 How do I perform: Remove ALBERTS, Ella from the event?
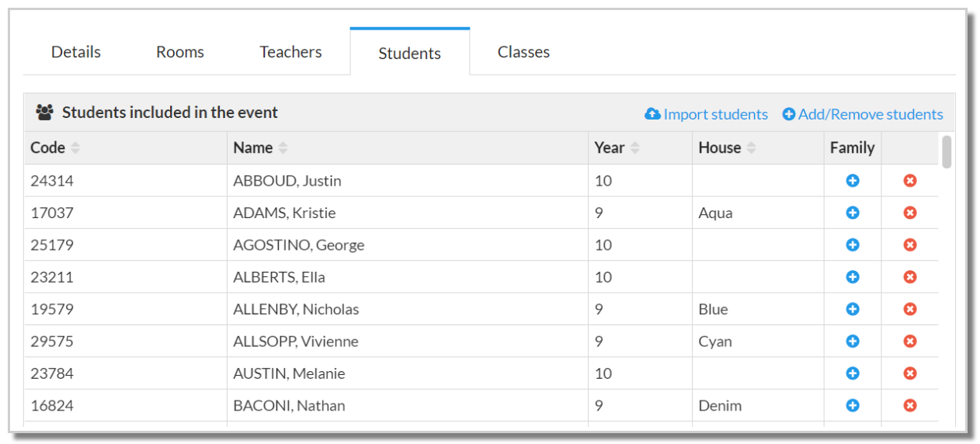tap(910, 277)
